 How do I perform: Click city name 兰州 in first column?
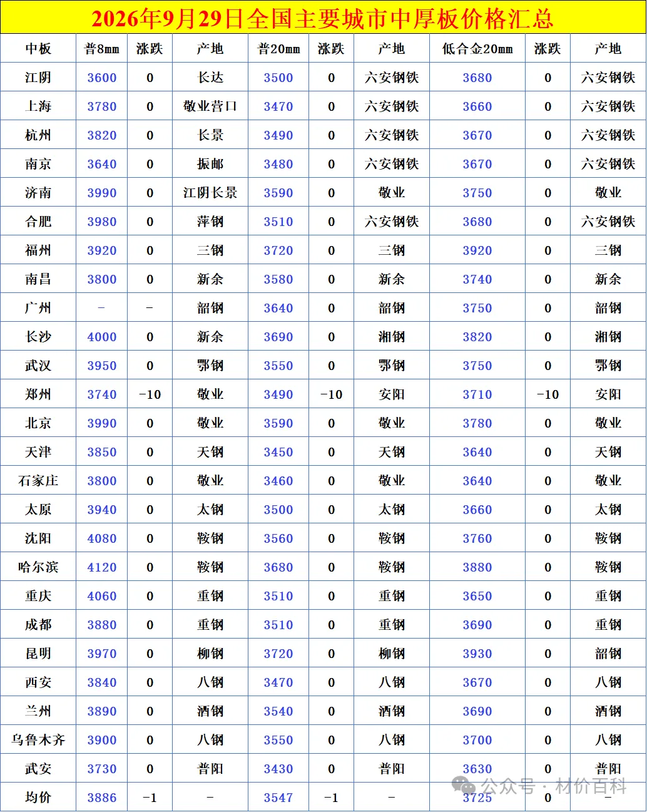coord(38,711)
